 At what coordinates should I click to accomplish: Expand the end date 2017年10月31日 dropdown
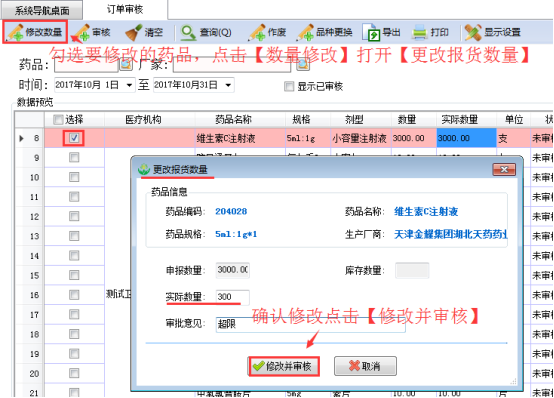228,85
